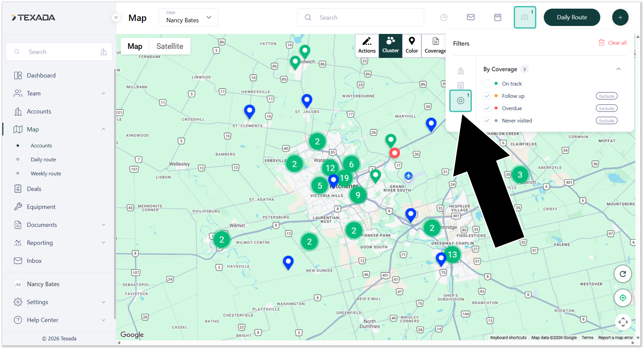Click the sidebar Search field
The height and width of the screenshot is (349, 644).
59,52
